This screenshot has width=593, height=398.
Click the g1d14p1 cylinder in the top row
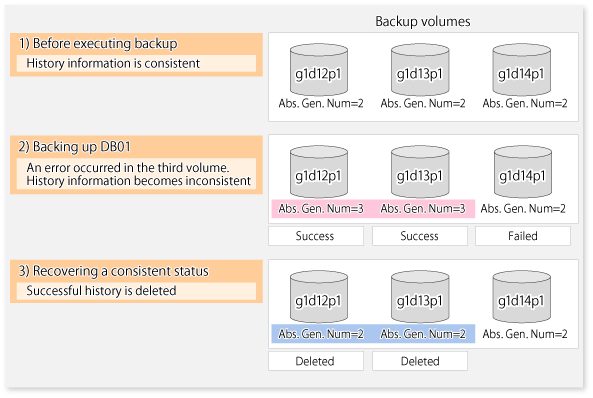522,70
